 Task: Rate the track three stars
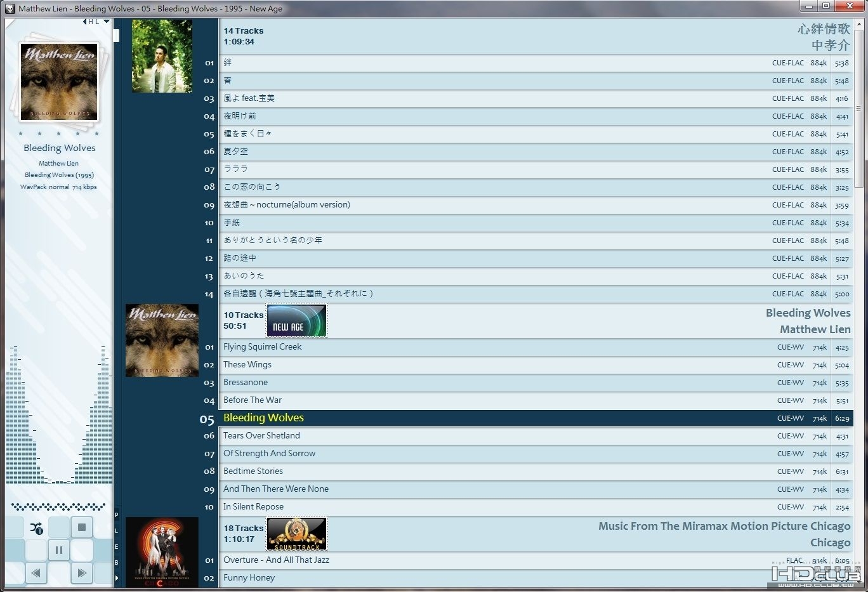click(x=59, y=134)
